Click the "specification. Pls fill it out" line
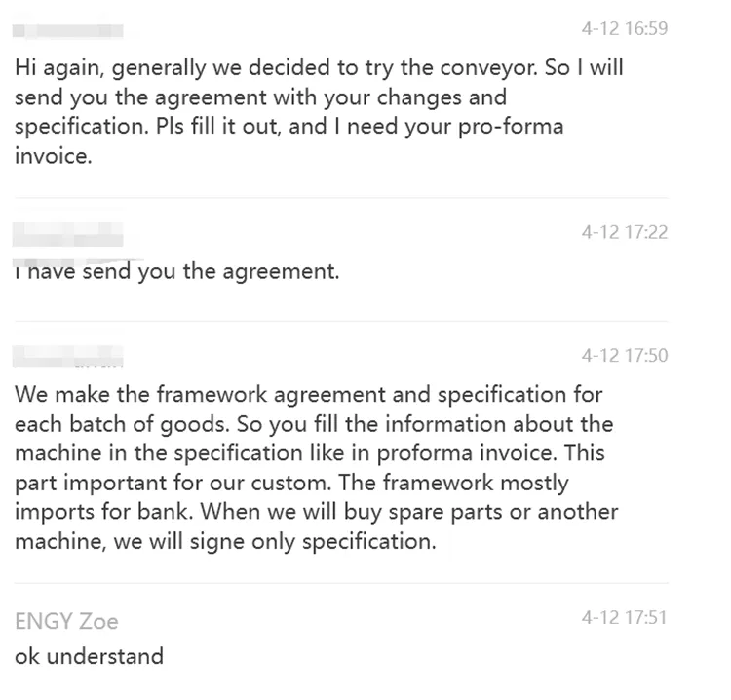 [x=289, y=127]
